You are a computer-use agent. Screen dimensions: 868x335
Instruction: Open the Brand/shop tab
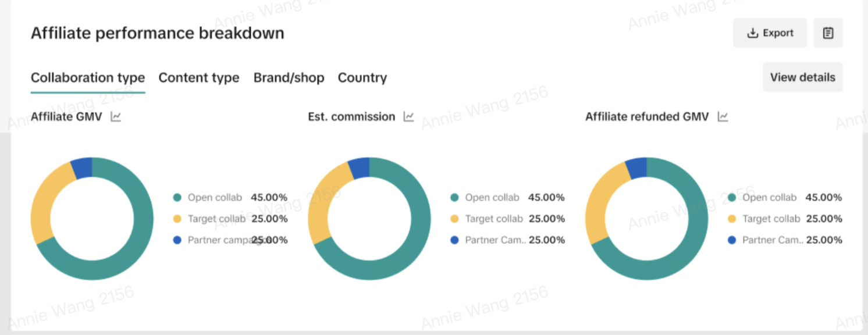(x=289, y=78)
